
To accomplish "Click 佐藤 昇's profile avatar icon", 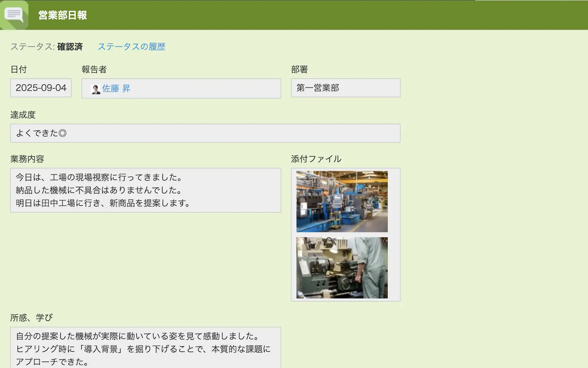I will pyautogui.click(x=96, y=89).
